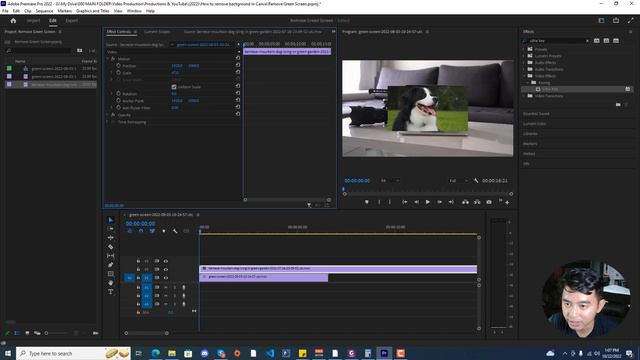This screenshot has height=360, width=640.
Task: Expand Lumetri Presets folder in Effects
Action: click(x=524, y=56)
